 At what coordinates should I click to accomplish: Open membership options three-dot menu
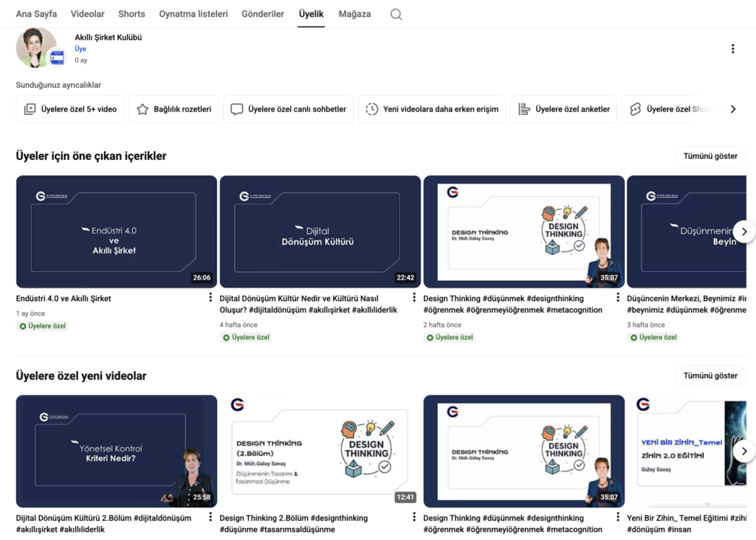(x=732, y=49)
